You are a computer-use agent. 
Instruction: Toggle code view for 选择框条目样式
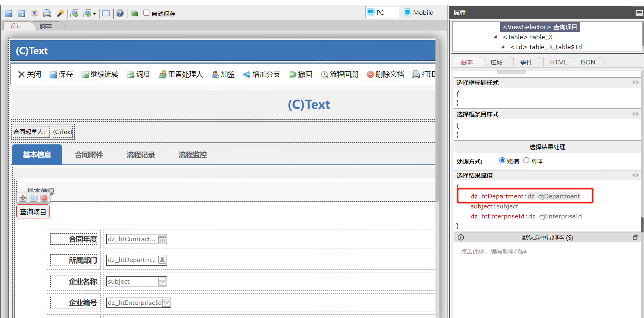[635, 114]
